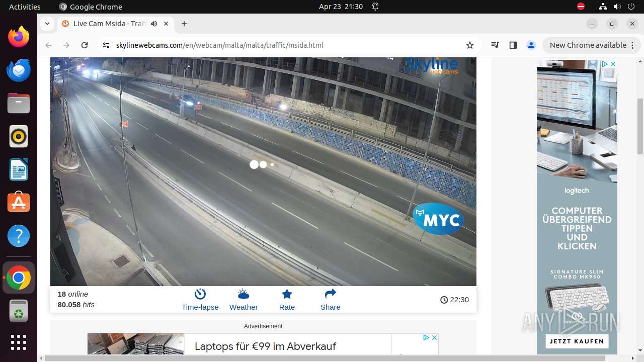Rate this webcam
The height and width of the screenshot is (362, 644).
pos(287,300)
